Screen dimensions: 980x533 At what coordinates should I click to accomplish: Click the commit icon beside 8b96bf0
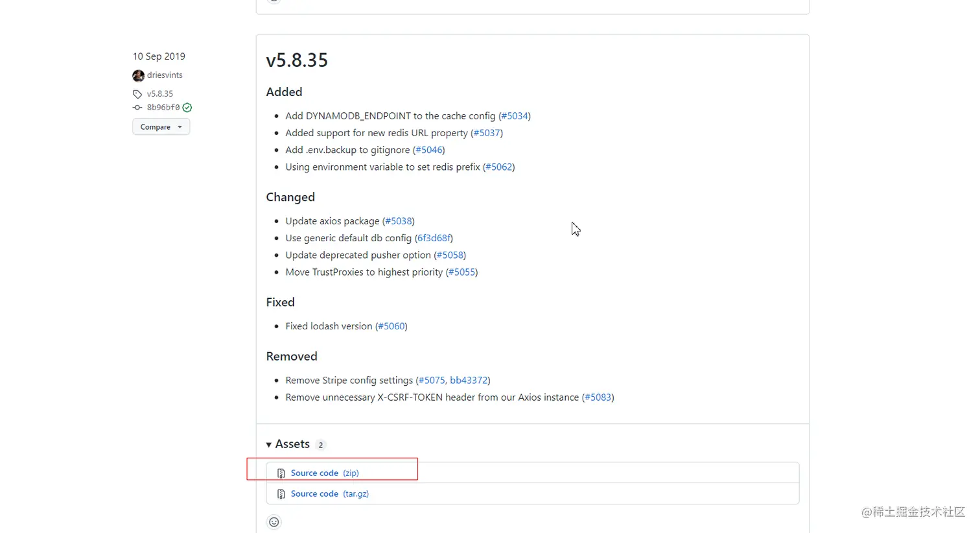(137, 108)
